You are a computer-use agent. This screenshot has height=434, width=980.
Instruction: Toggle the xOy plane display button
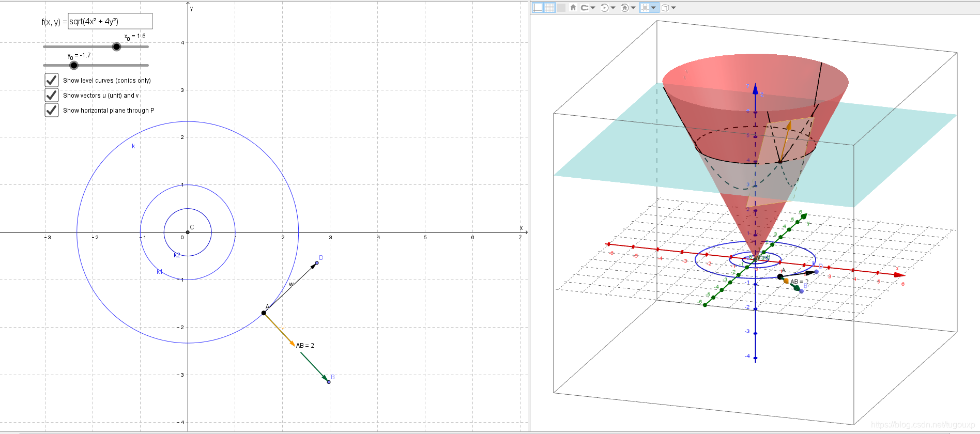(561, 7)
